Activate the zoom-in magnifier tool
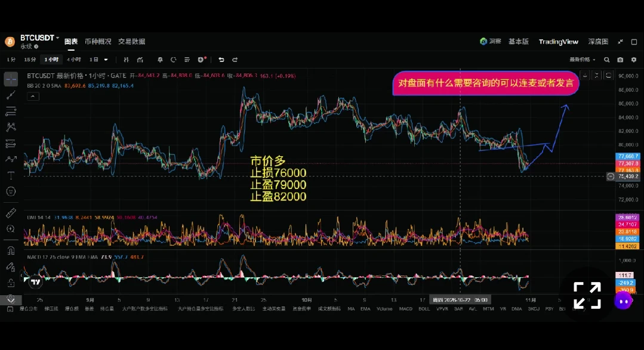This screenshot has width=644, height=350. (x=11, y=229)
